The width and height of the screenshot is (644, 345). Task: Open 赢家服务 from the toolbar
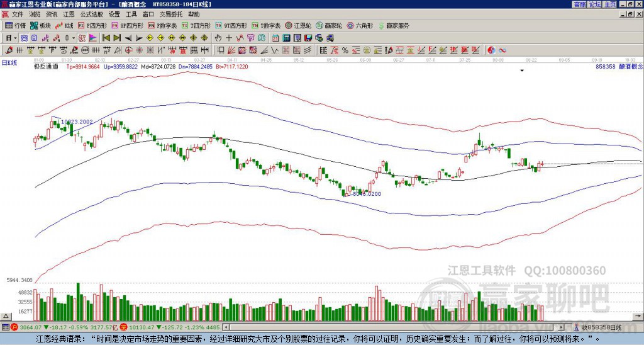[394, 25]
